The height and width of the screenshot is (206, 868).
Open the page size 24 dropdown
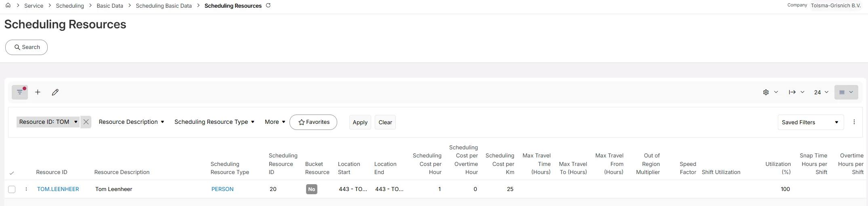821,92
